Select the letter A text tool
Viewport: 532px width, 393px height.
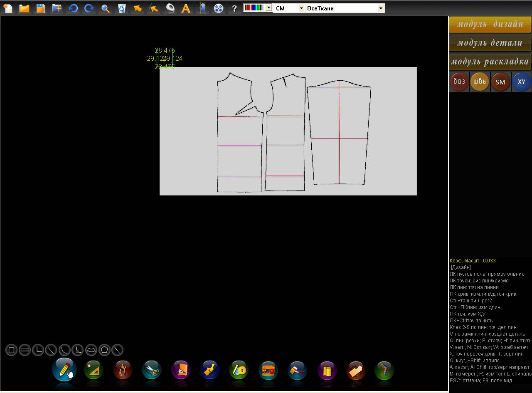coord(186,8)
